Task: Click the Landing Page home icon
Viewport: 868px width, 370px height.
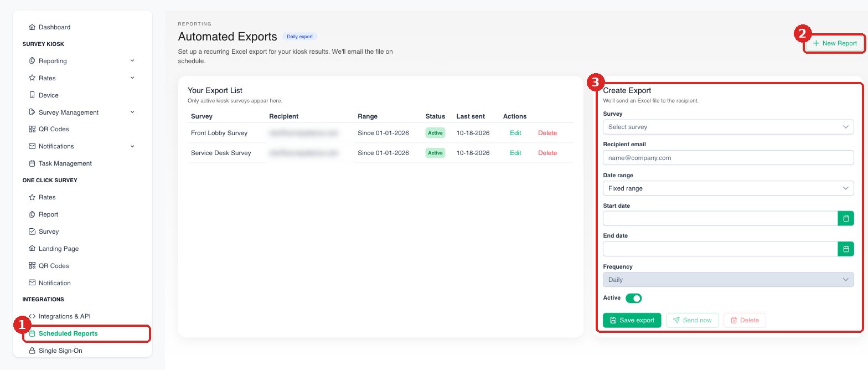Action: coord(32,249)
